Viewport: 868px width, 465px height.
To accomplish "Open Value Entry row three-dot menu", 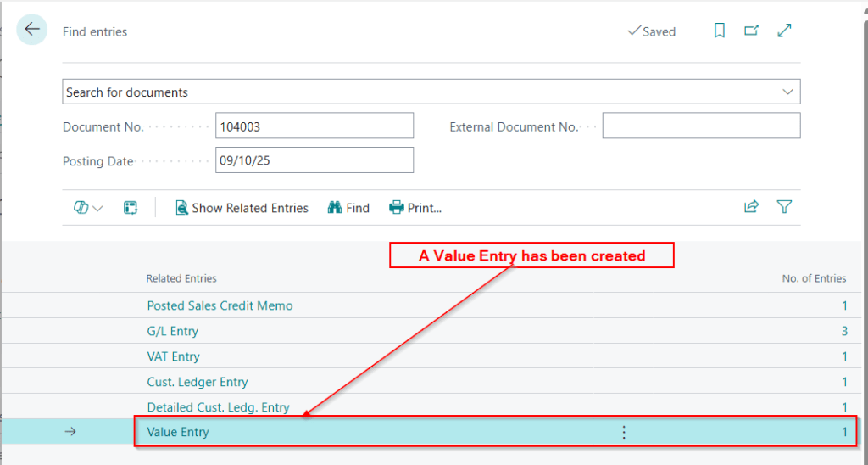I will (x=624, y=432).
